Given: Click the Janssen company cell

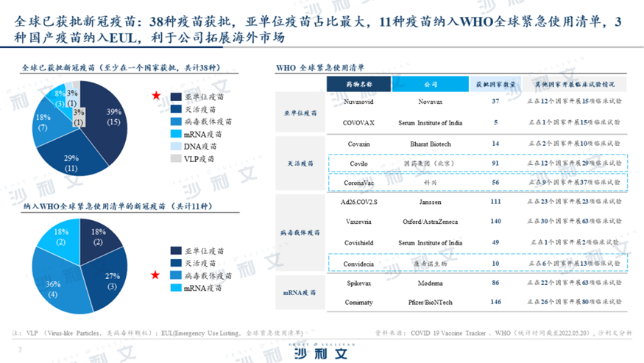Looking at the screenshot, I should 430,202.
